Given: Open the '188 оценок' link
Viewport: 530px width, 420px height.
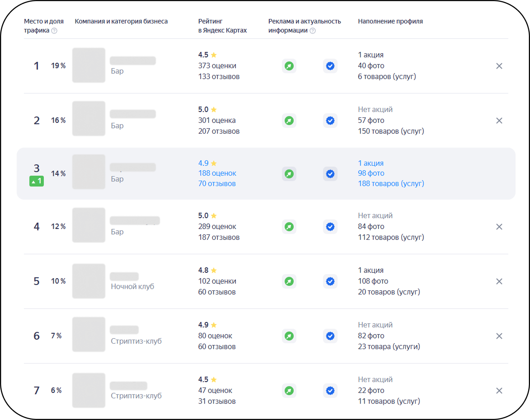Looking at the screenshot, I should coord(217,173).
